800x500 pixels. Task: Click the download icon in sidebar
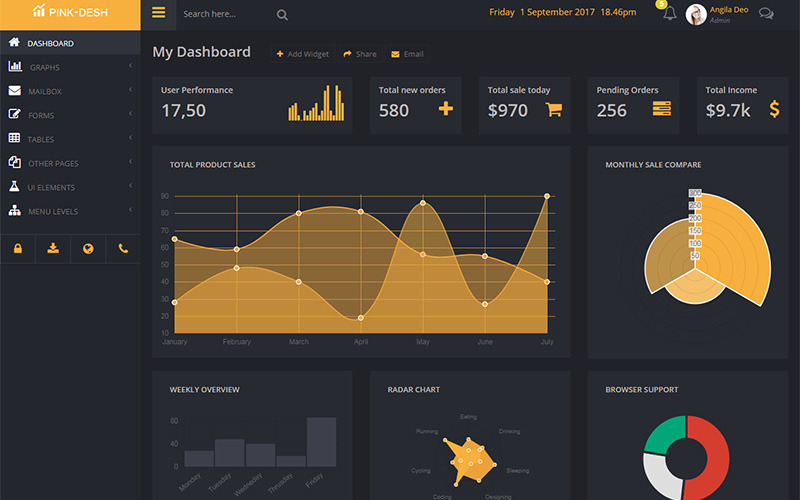click(x=53, y=248)
